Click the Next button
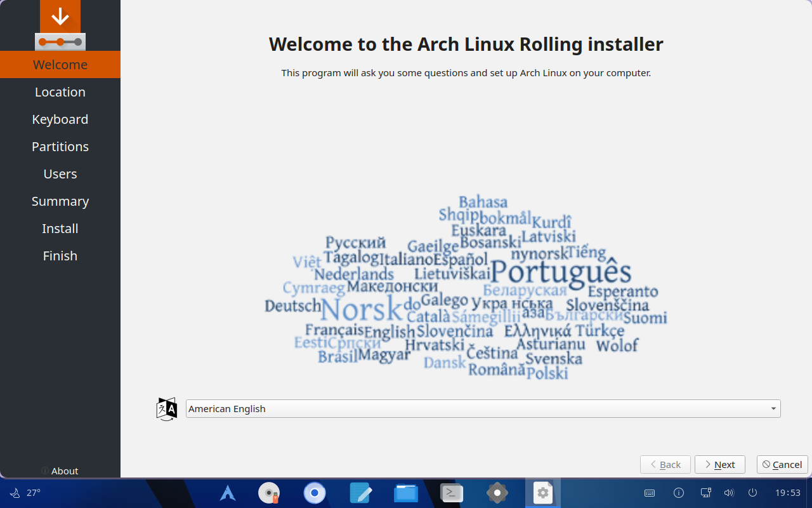 coord(720,465)
